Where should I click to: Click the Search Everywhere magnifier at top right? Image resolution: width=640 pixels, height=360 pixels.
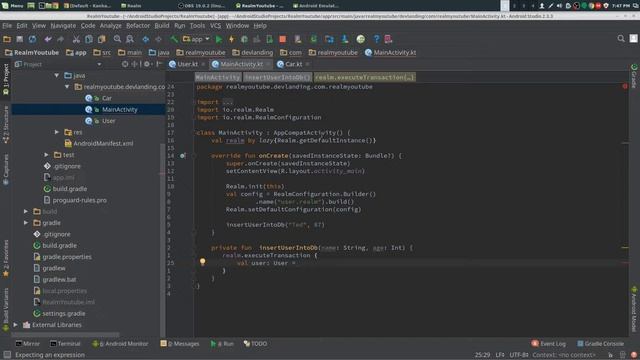point(621,39)
